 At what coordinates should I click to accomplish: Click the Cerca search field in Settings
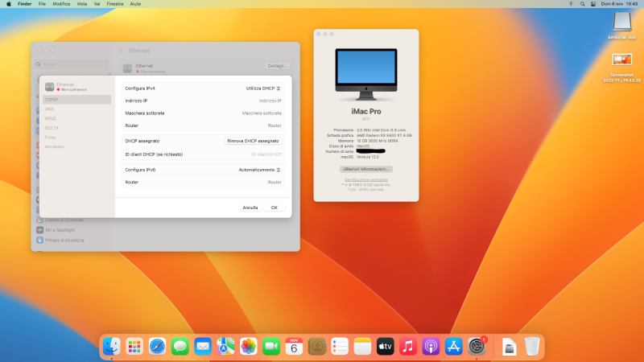click(72, 64)
